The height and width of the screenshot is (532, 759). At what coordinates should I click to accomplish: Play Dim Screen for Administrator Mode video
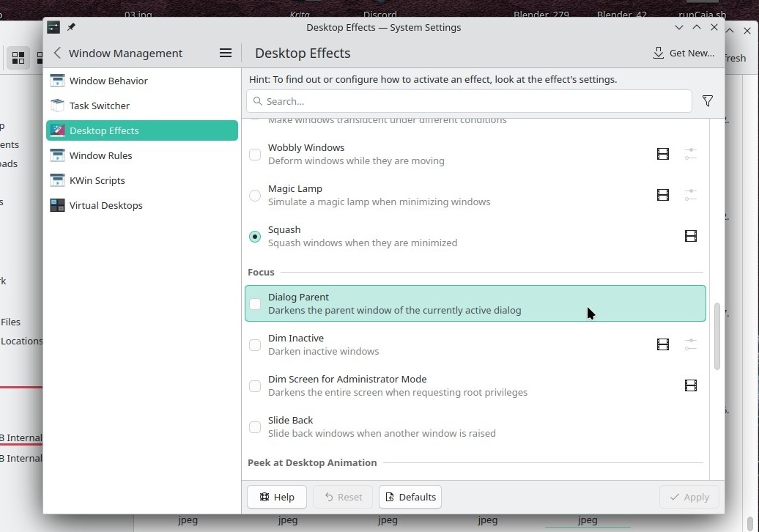point(691,385)
